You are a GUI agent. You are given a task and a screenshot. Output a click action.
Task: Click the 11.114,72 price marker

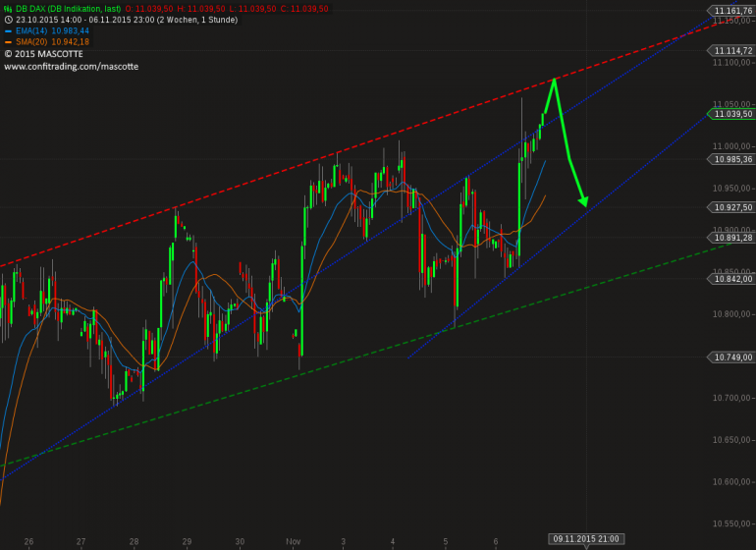tap(731, 50)
